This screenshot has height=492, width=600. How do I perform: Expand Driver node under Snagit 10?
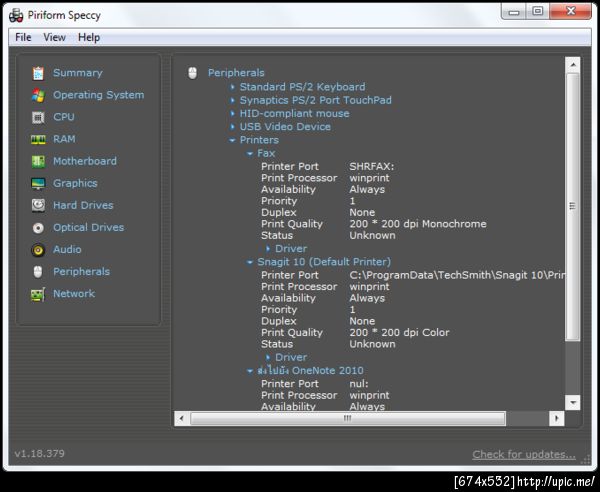[x=268, y=358]
